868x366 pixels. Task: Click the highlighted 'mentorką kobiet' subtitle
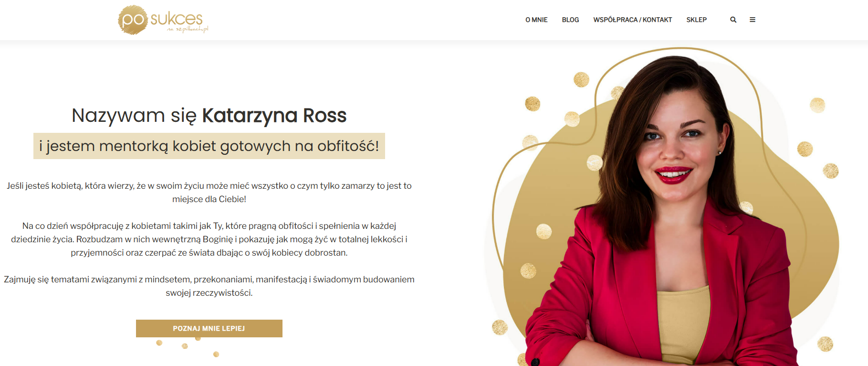[209, 146]
